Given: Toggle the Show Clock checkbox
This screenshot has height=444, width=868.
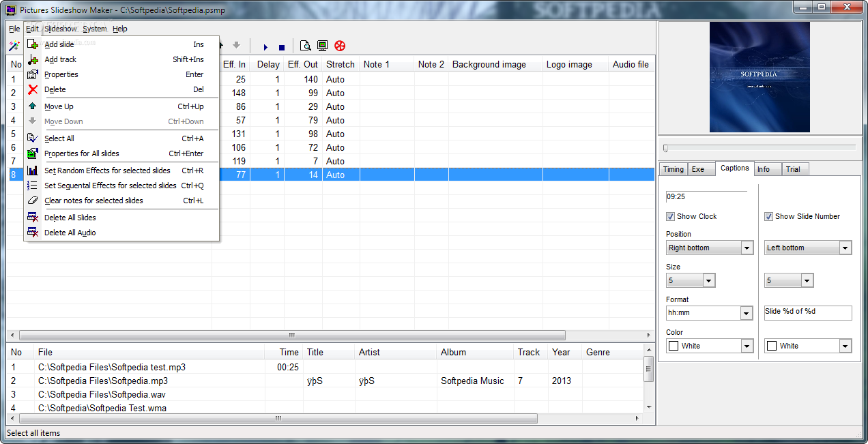Looking at the screenshot, I should click(x=670, y=216).
